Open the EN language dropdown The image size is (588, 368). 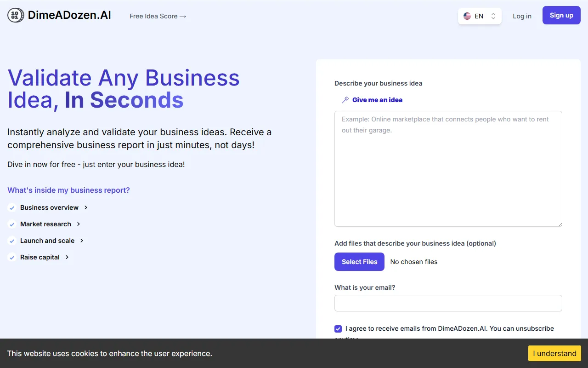480,16
